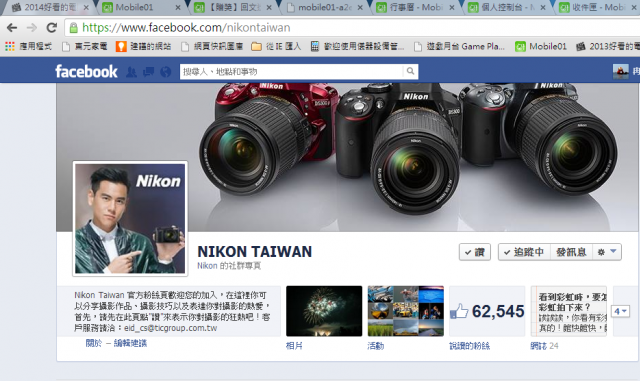Click the user avatar in Facebook bar
640x381 pixels.
pyautogui.click(x=620, y=71)
